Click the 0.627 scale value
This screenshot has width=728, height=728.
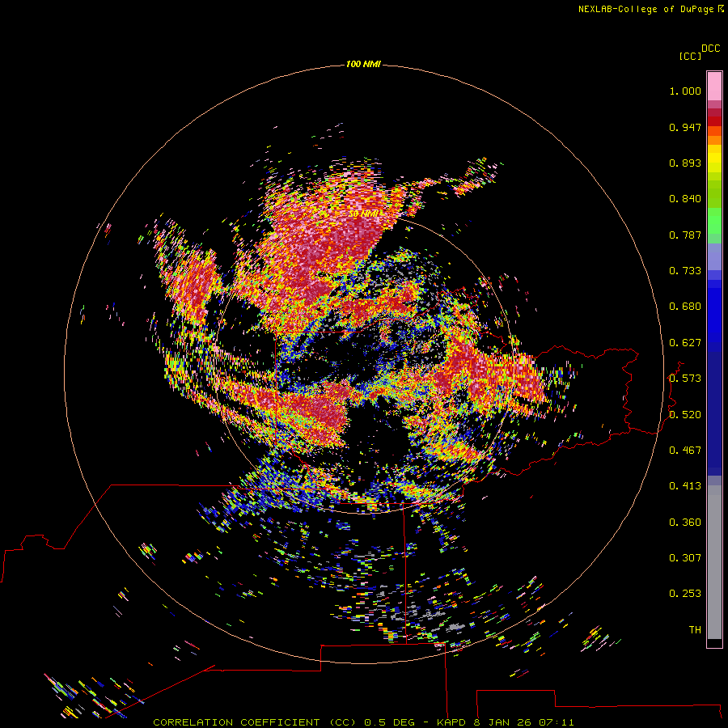point(685,343)
